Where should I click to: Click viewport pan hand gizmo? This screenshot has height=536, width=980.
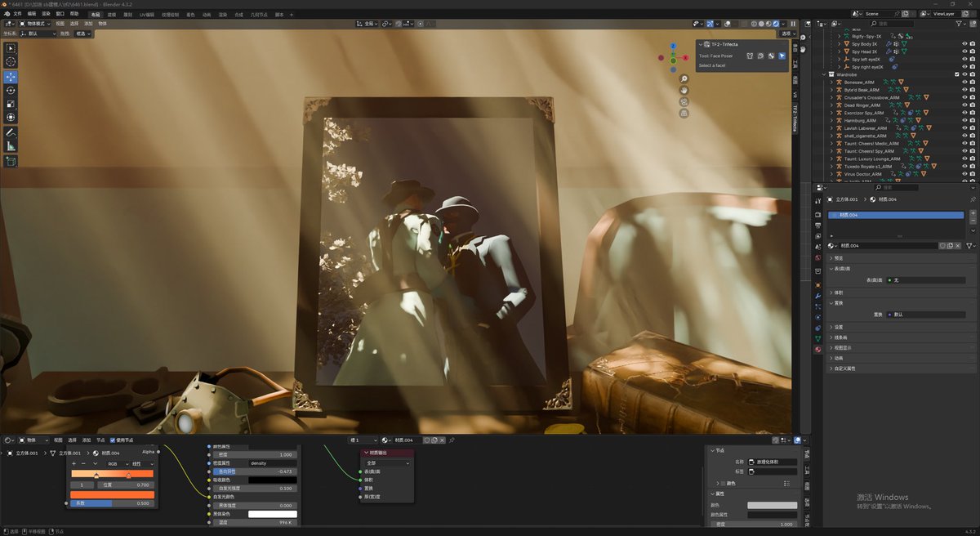coord(684,91)
